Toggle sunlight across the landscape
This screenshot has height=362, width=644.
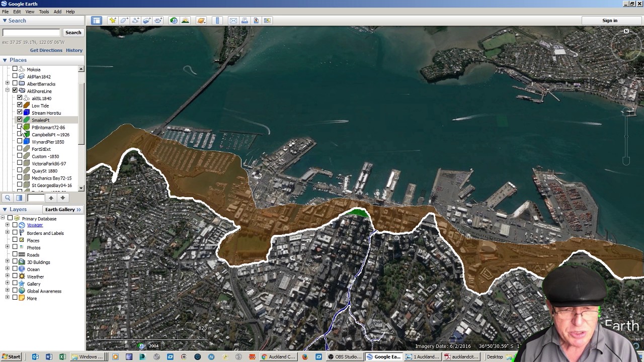coord(185,21)
